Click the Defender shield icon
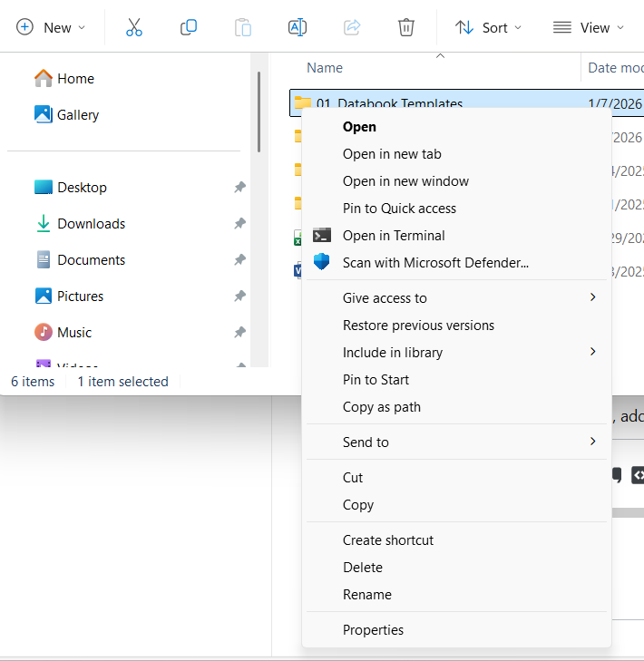644x661 pixels. 322,262
